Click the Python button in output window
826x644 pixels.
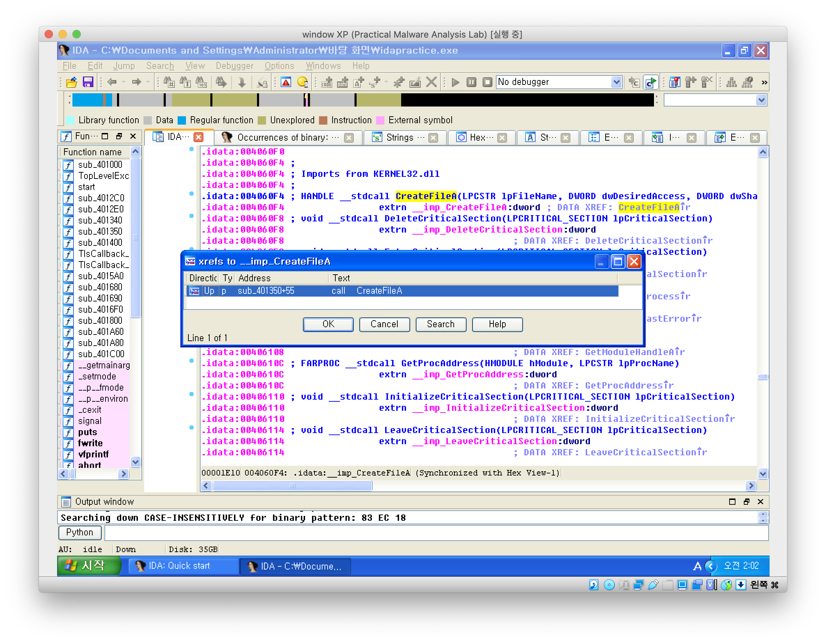80,533
